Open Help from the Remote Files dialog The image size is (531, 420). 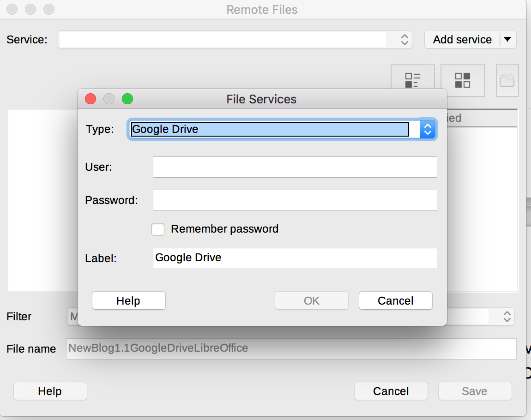coord(50,391)
